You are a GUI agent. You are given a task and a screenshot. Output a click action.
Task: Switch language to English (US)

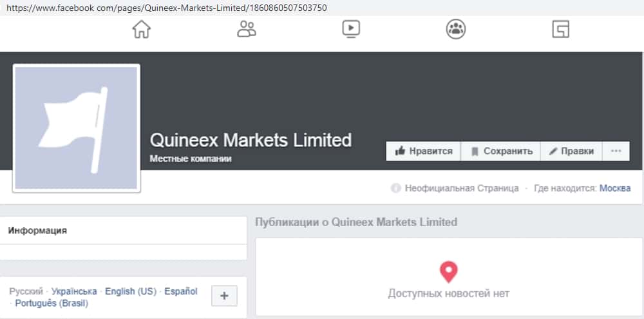pyautogui.click(x=131, y=291)
